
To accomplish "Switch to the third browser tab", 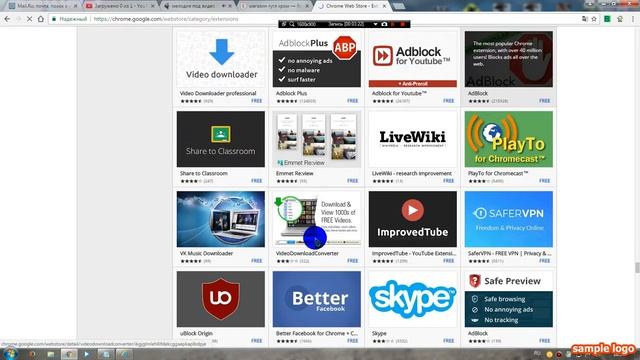I will coord(197,6).
